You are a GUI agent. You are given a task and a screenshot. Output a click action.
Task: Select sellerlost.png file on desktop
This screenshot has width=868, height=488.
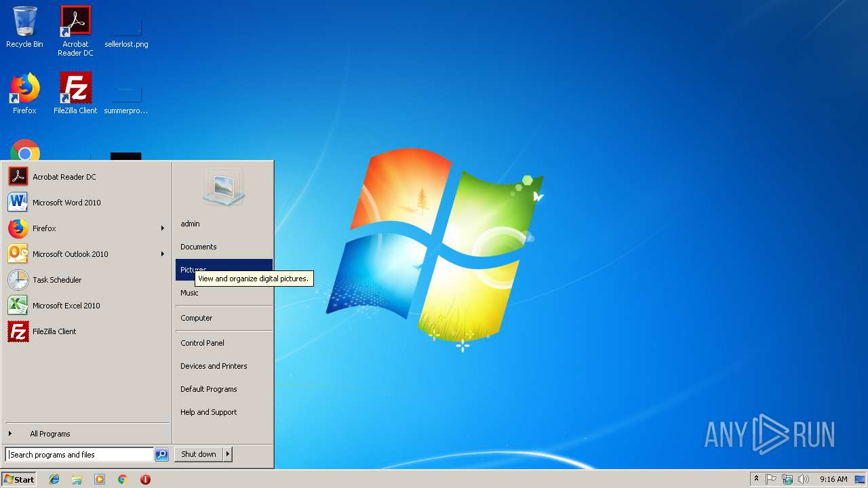coord(126,30)
